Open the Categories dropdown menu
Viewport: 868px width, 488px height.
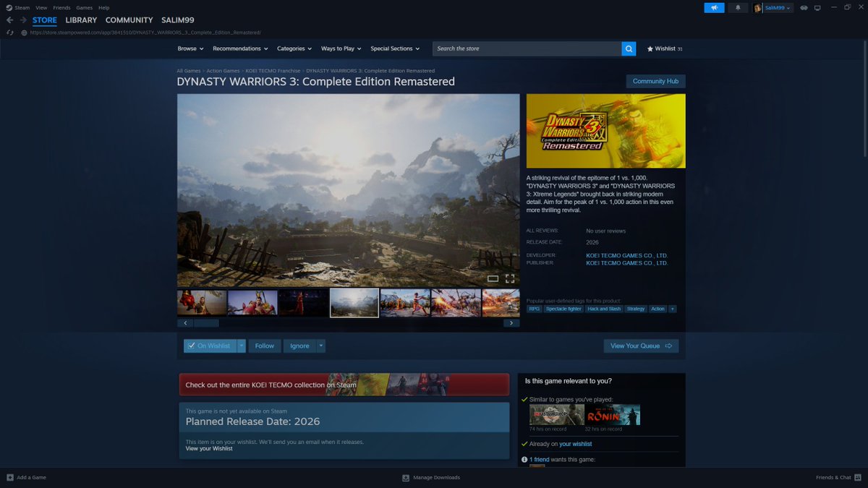(294, 48)
